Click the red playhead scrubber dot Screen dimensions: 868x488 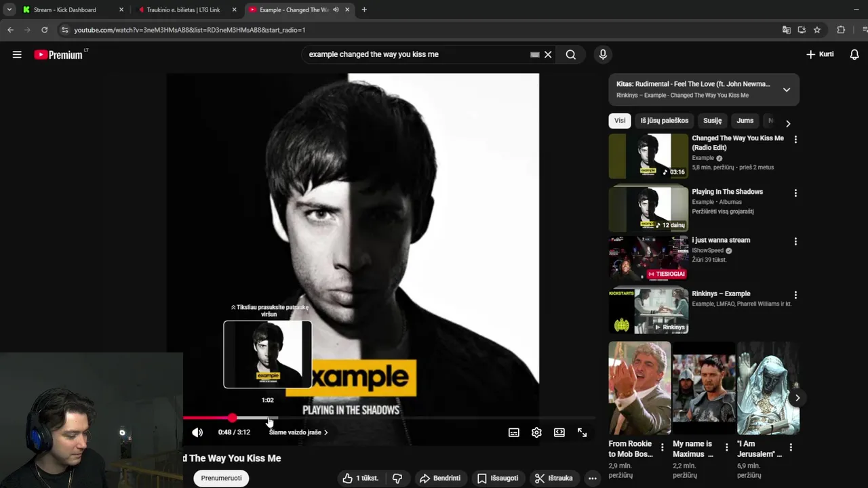pyautogui.click(x=233, y=418)
